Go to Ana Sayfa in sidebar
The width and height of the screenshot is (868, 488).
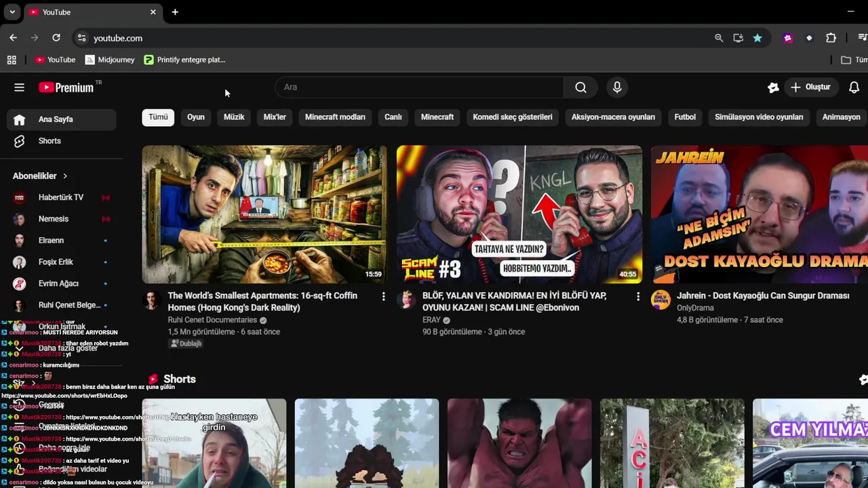[x=62, y=119]
